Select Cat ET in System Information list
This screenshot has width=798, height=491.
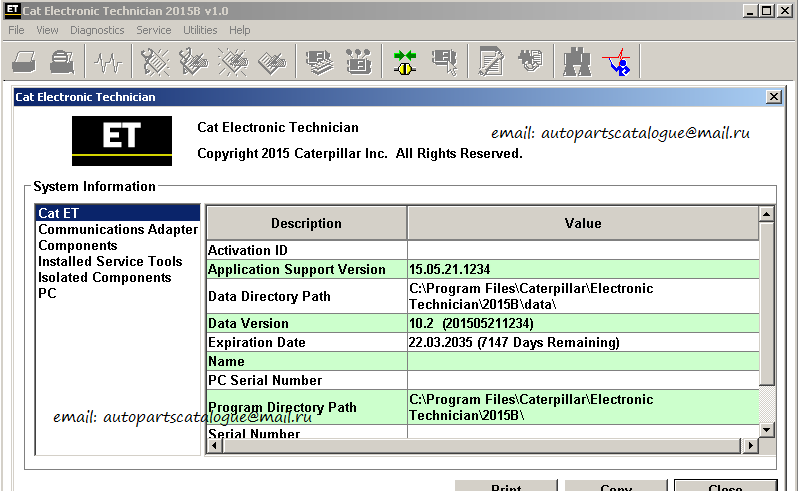[118, 213]
